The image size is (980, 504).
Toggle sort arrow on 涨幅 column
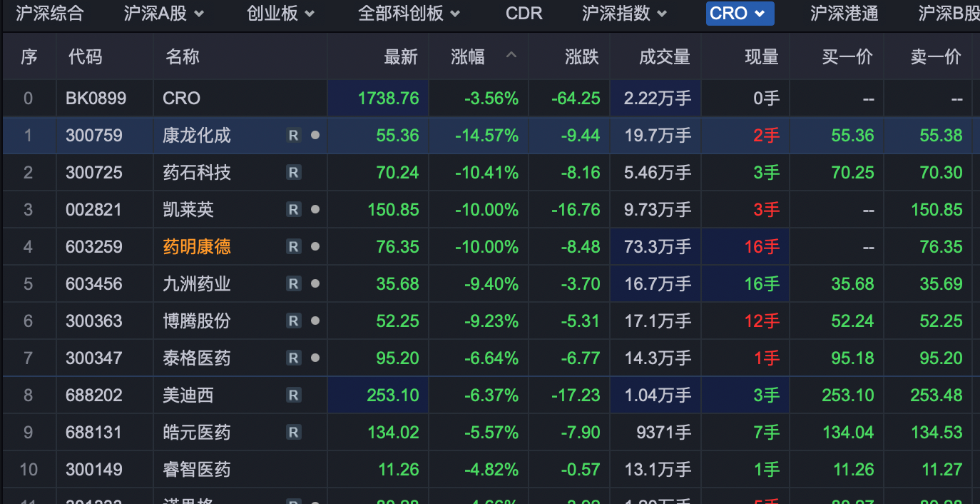[511, 56]
